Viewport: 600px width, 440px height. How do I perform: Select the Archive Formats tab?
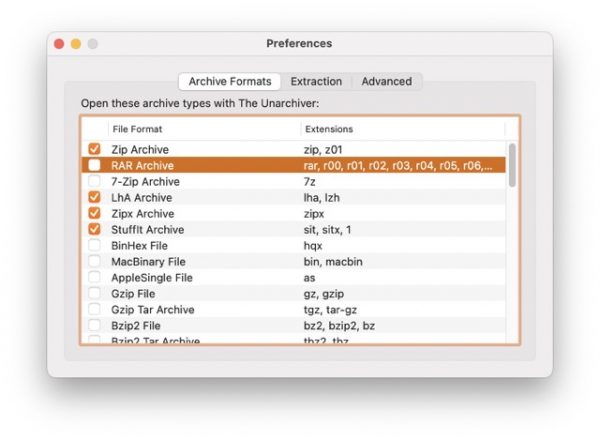tap(229, 81)
